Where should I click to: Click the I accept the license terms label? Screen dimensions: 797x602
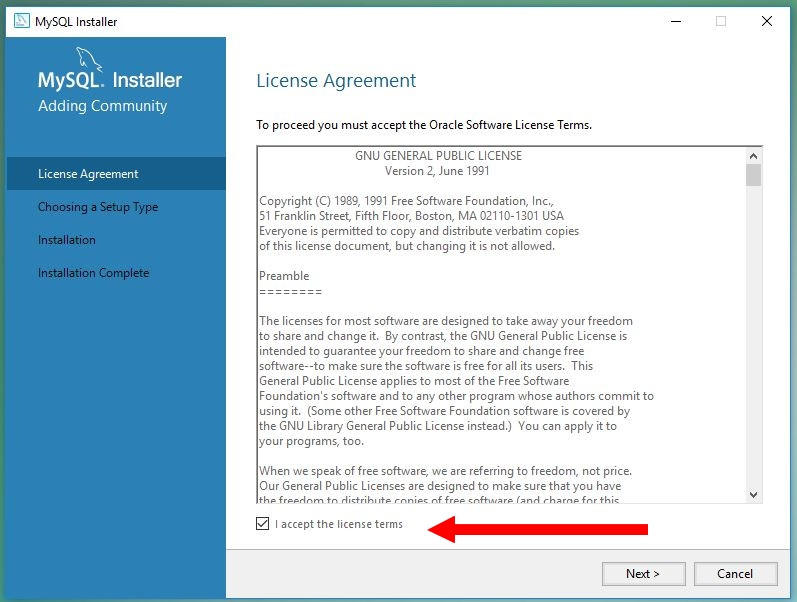click(339, 524)
